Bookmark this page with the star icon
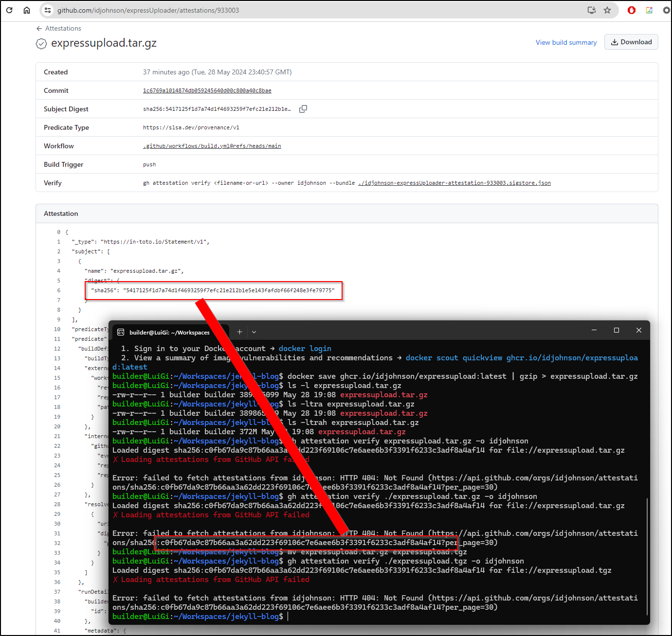Viewport: 672px width, 636px height. tap(607, 10)
